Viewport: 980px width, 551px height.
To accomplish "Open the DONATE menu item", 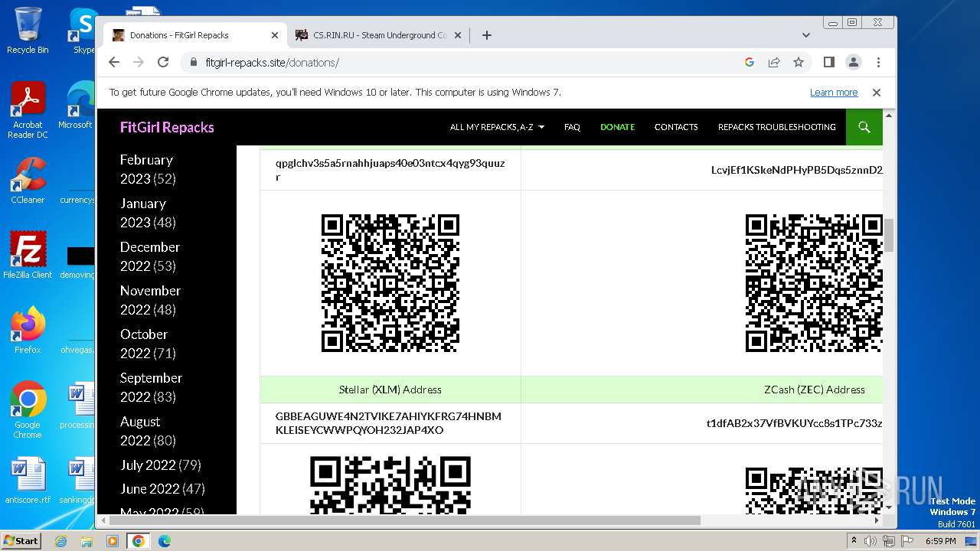I will pyautogui.click(x=617, y=127).
